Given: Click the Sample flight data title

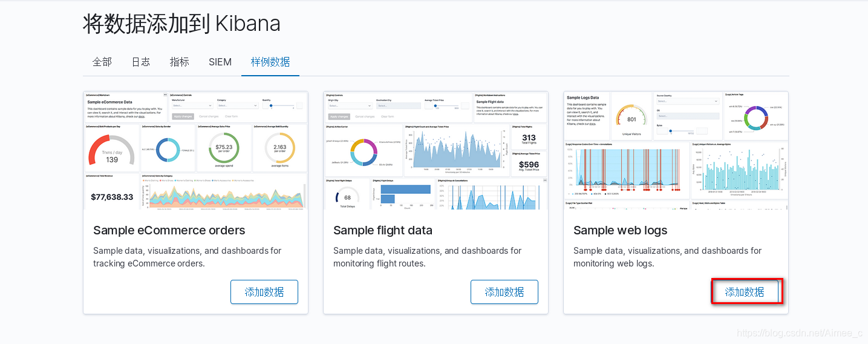Looking at the screenshot, I should click(x=383, y=230).
